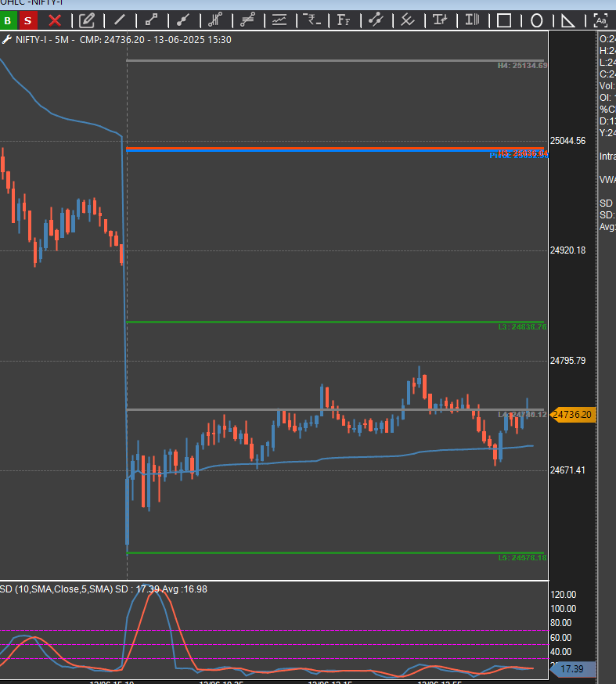Select the horizontal line chart tool
This screenshot has width=616, height=684.
click(279, 20)
